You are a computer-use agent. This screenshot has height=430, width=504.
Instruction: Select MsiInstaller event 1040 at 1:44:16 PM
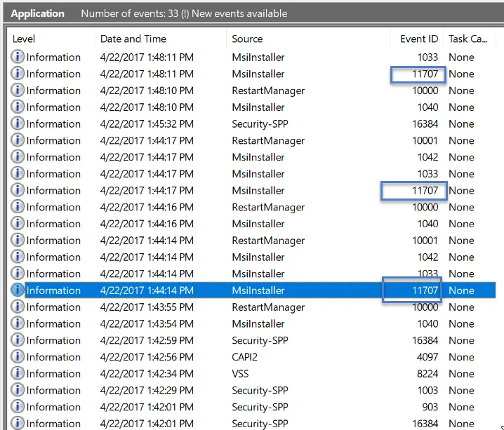(252, 224)
